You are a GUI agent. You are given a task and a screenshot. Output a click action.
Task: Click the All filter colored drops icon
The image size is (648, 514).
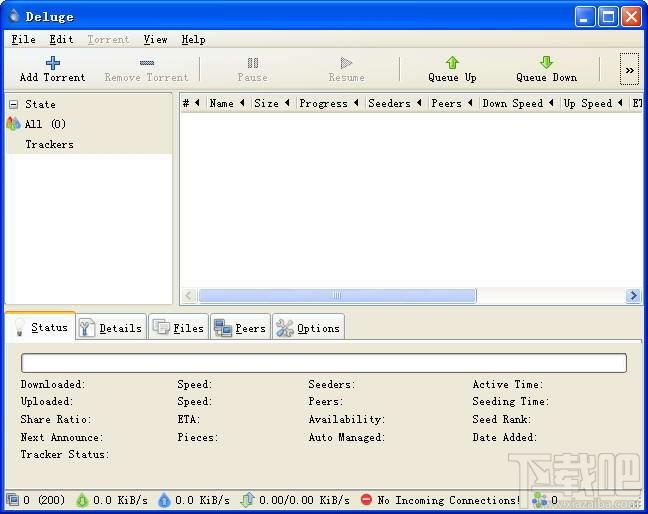click(x=13, y=124)
